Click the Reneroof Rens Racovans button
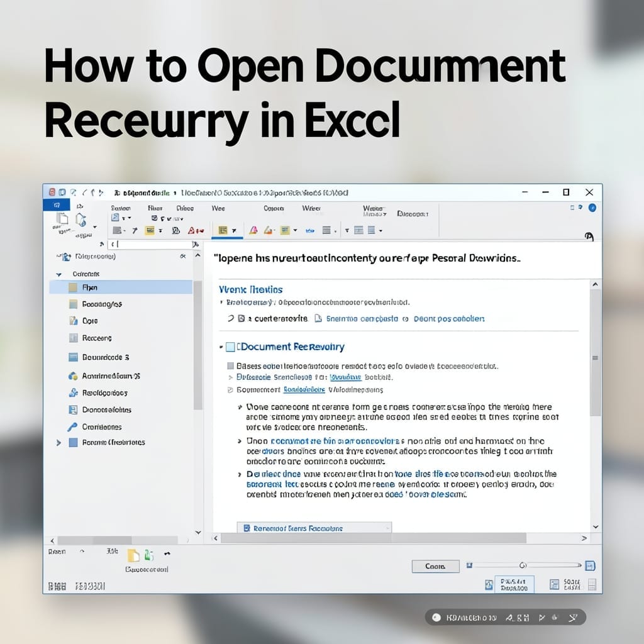 [x=314, y=528]
